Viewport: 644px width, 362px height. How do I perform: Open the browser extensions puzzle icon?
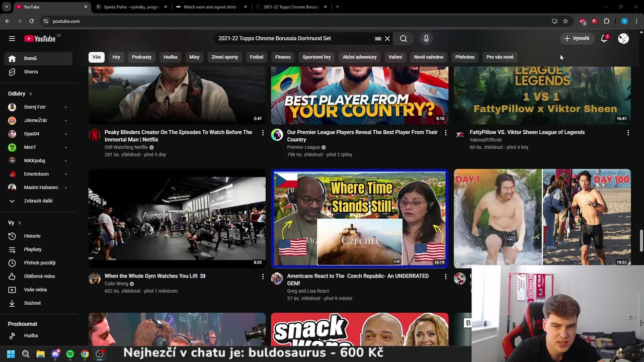(x=606, y=21)
